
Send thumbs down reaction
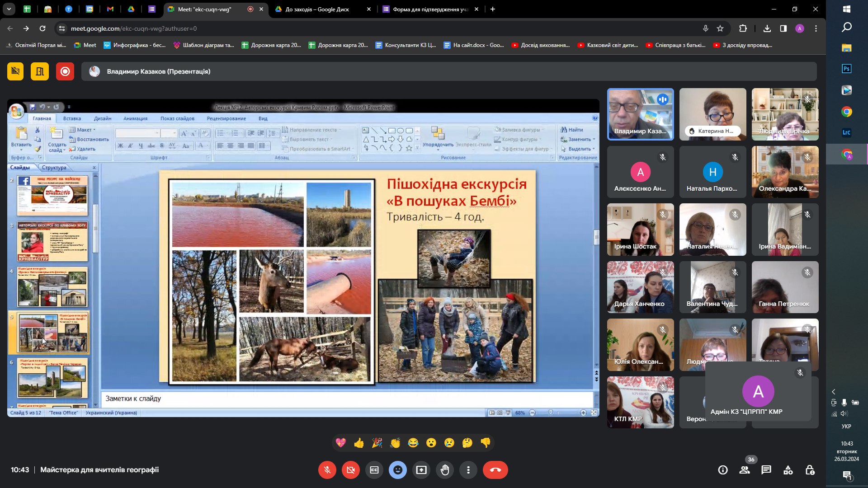[x=486, y=443]
